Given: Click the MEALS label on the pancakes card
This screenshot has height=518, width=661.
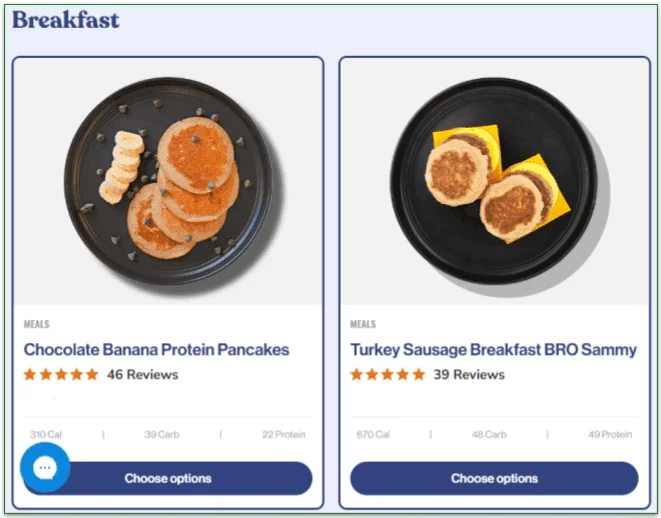Looking at the screenshot, I should pos(37,325).
